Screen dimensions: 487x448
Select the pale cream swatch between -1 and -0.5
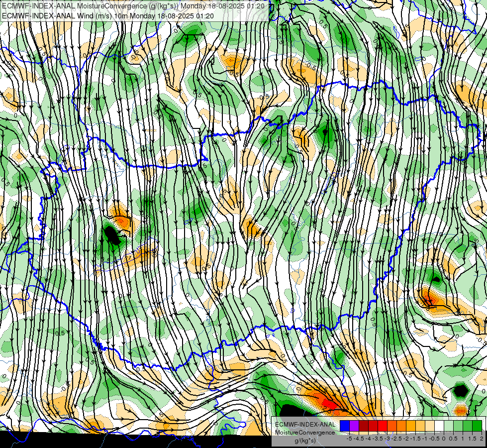pos(430,426)
